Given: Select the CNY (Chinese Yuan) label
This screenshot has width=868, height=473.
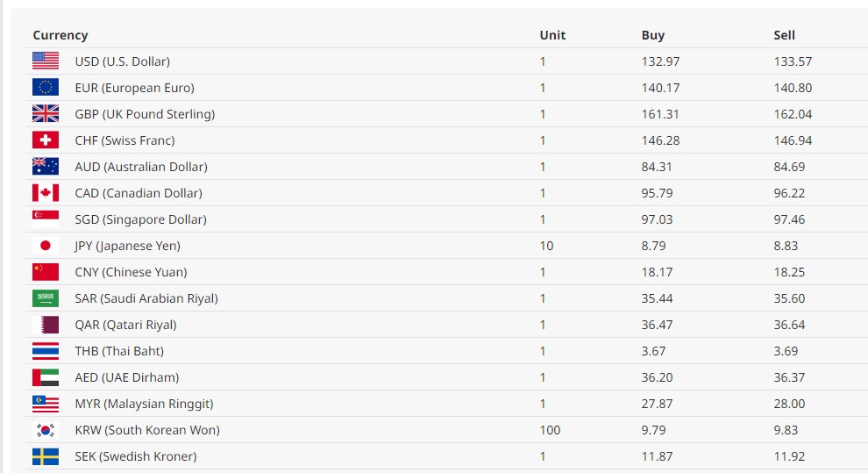Looking at the screenshot, I should (x=131, y=272).
